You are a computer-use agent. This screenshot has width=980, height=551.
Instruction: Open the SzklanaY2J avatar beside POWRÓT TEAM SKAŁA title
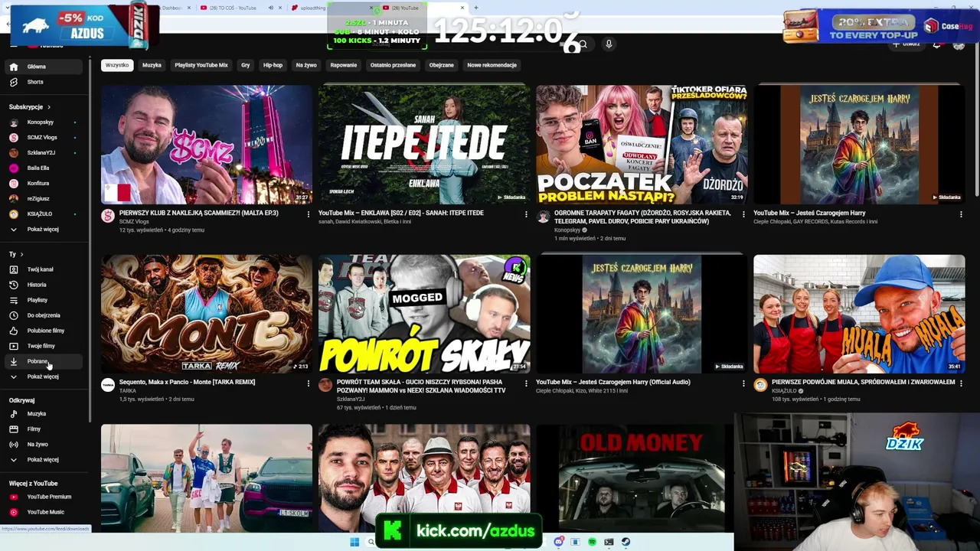325,385
